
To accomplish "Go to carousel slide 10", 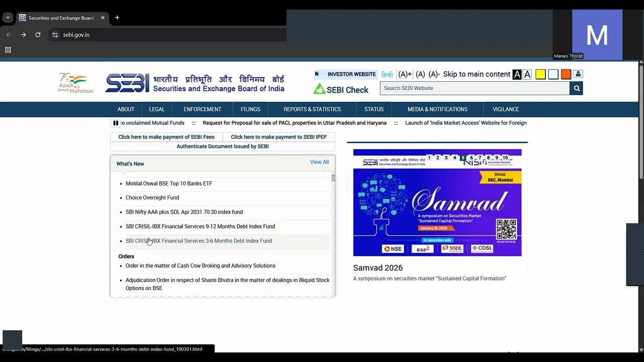I will (x=505, y=158).
